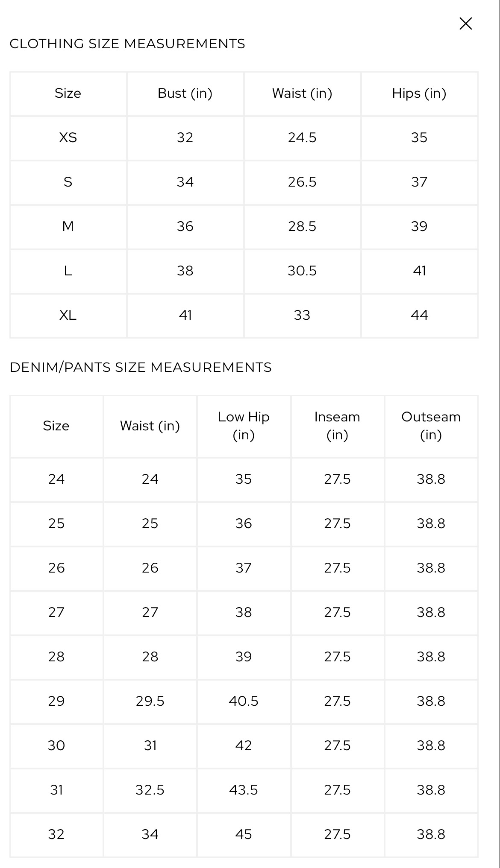Click denim size 24 row label
The image size is (500, 868).
[x=56, y=479]
